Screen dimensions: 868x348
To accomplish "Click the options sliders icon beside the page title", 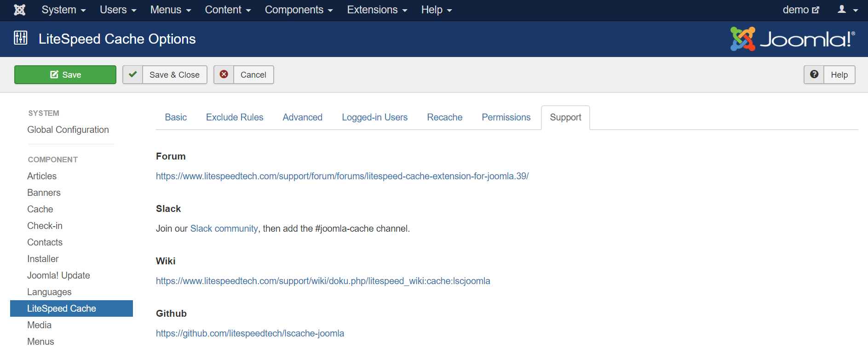I will (x=21, y=38).
